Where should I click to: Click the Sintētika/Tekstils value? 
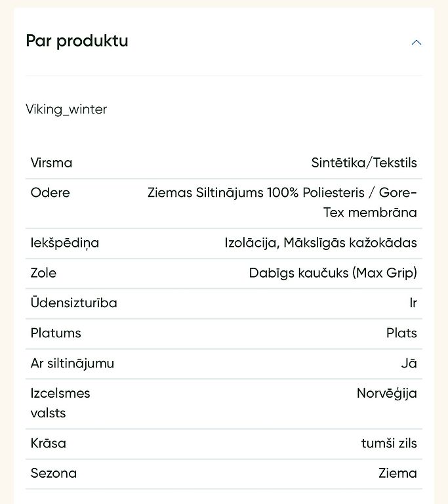click(x=364, y=163)
